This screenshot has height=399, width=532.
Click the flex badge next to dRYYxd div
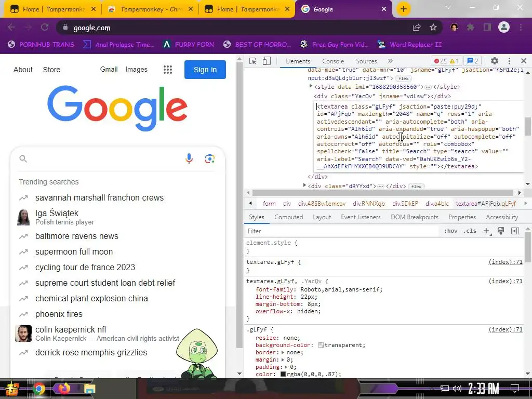point(416,187)
